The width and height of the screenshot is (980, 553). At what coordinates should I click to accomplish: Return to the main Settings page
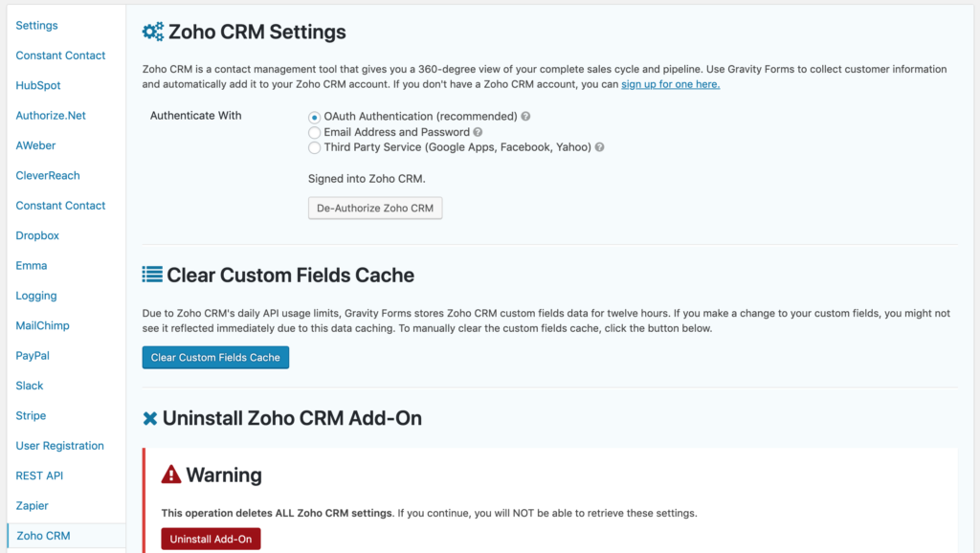pos(36,25)
